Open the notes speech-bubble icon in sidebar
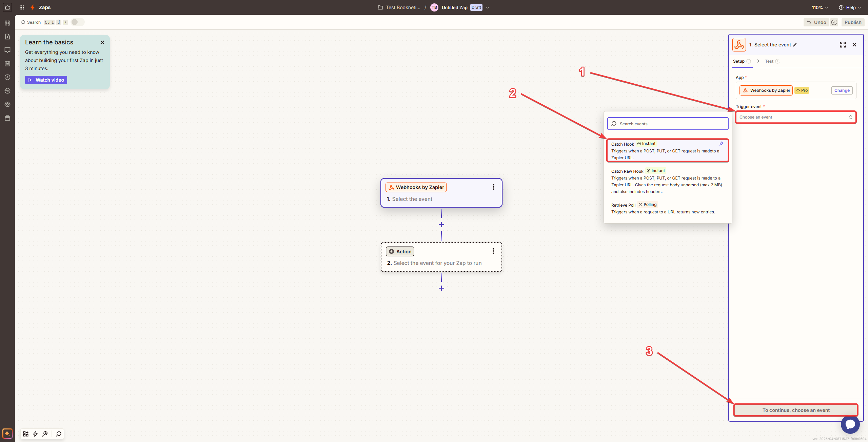The width and height of the screenshot is (868, 442). (7, 50)
